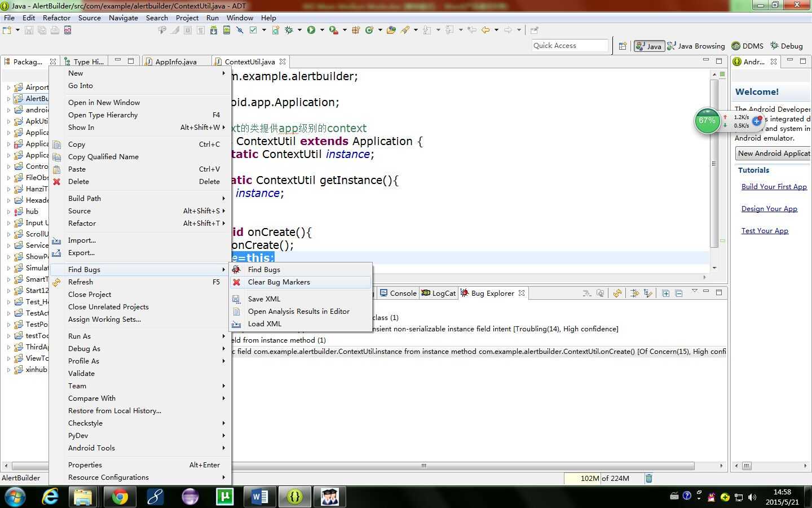This screenshot has width=812, height=508.
Task: Click the New Java Package icon
Action: click(356, 30)
